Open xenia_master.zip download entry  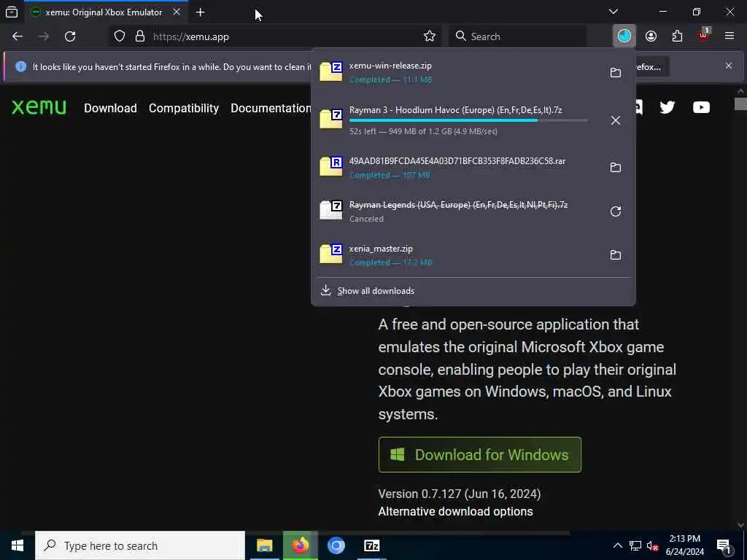click(457, 255)
